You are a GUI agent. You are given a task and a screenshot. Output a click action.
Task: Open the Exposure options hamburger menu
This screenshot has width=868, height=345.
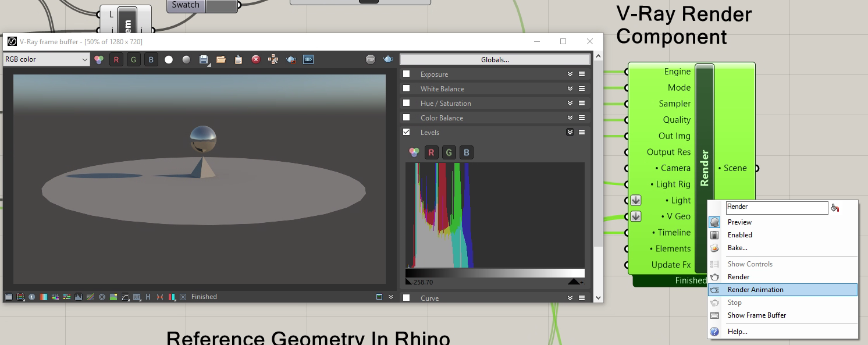582,74
